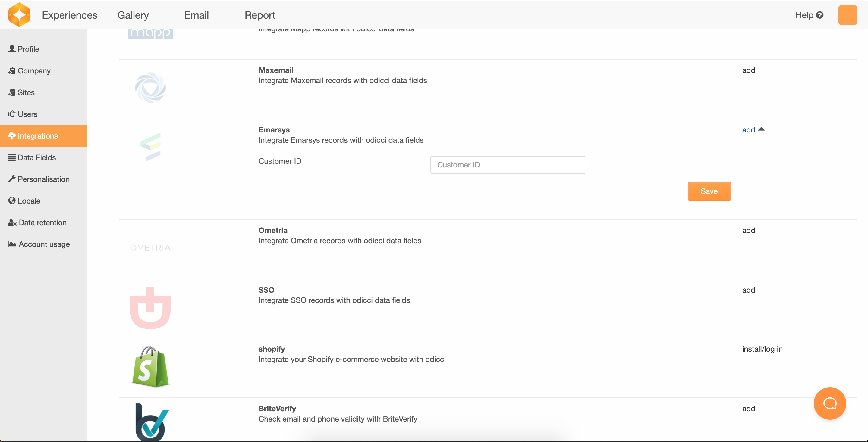868x442 pixels.
Task: Save the Emarsys Customer ID
Action: pyautogui.click(x=709, y=191)
